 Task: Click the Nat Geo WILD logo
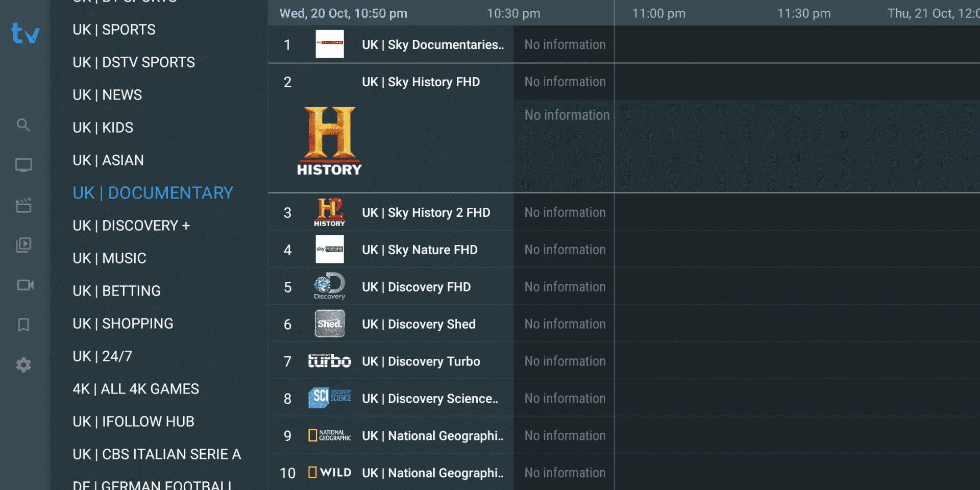[330, 473]
